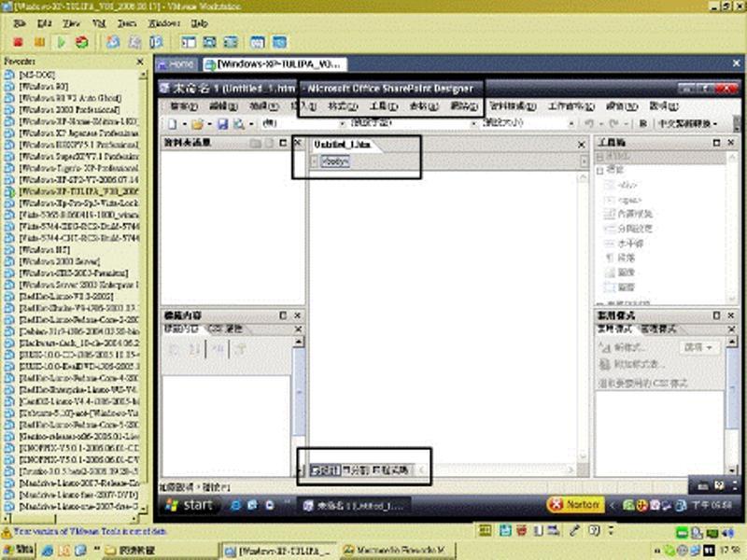This screenshot has height=560, width=747.
Task: Collapse the Tags subgroup in Toolbox panel
Action: point(600,171)
